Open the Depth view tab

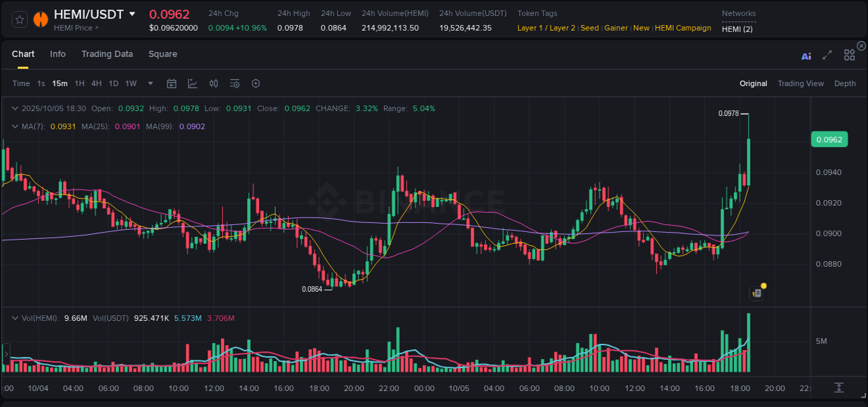coord(845,83)
